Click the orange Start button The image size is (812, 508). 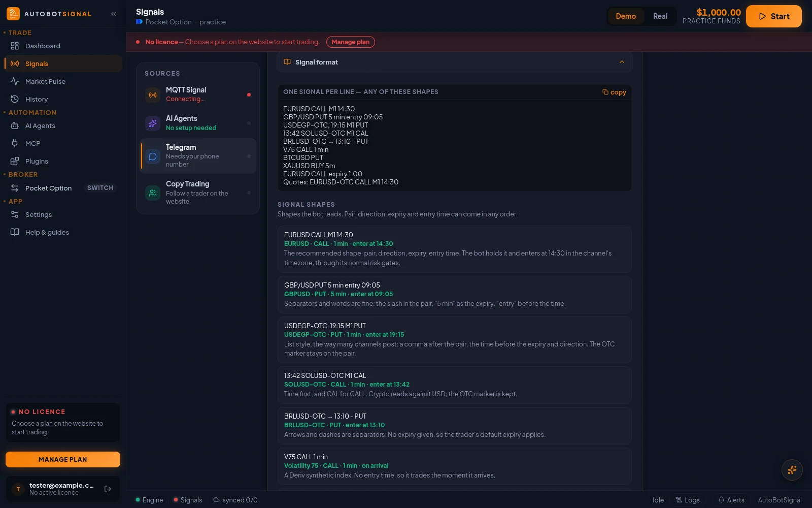pyautogui.click(x=774, y=16)
